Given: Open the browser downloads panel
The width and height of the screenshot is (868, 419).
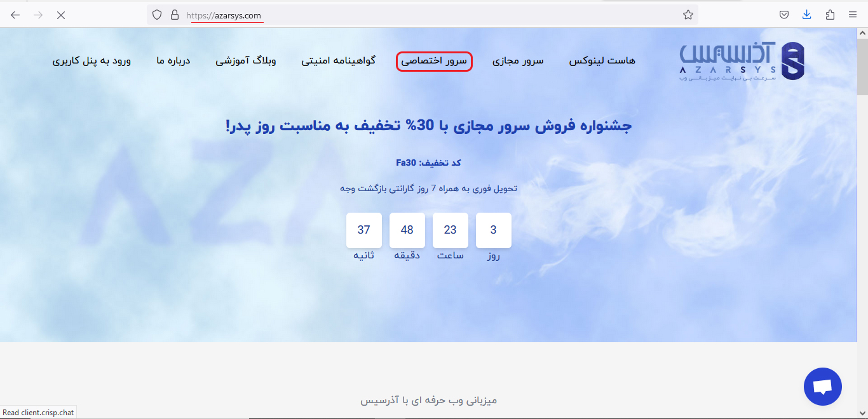Looking at the screenshot, I should pyautogui.click(x=806, y=15).
